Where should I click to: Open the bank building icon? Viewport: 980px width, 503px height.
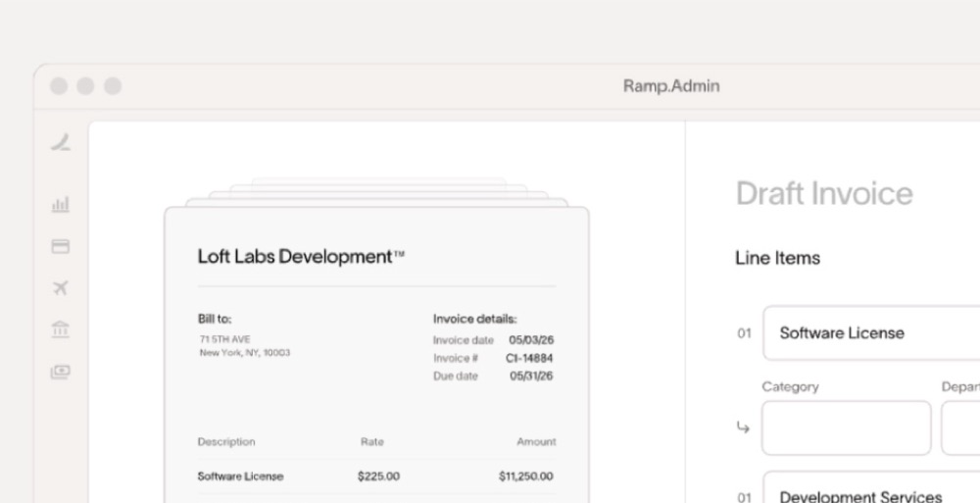pos(61,329)
